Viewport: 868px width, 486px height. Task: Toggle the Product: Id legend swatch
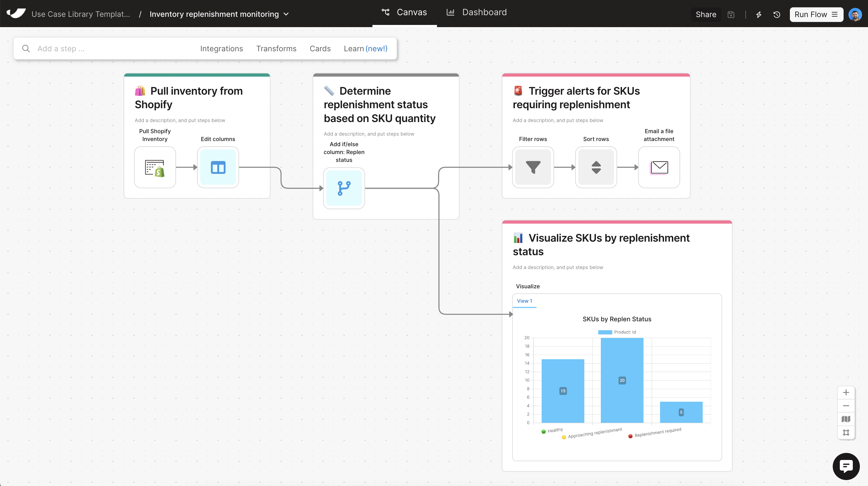coord(605,332)
